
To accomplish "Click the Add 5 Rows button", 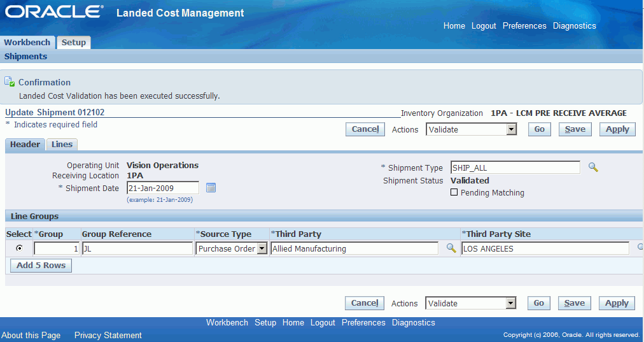I will pyautogui.click(x=41, y=265).
